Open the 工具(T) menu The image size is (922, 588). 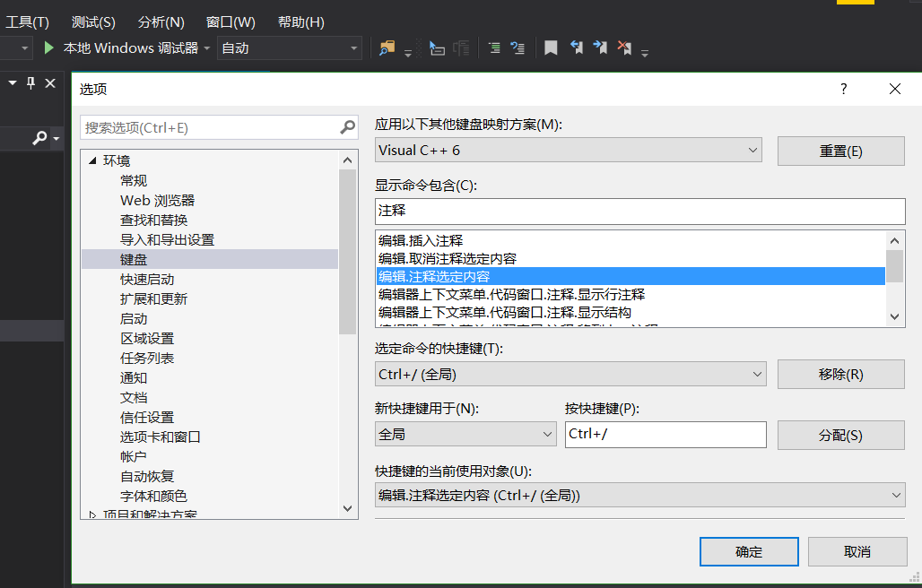pos(27,22)
